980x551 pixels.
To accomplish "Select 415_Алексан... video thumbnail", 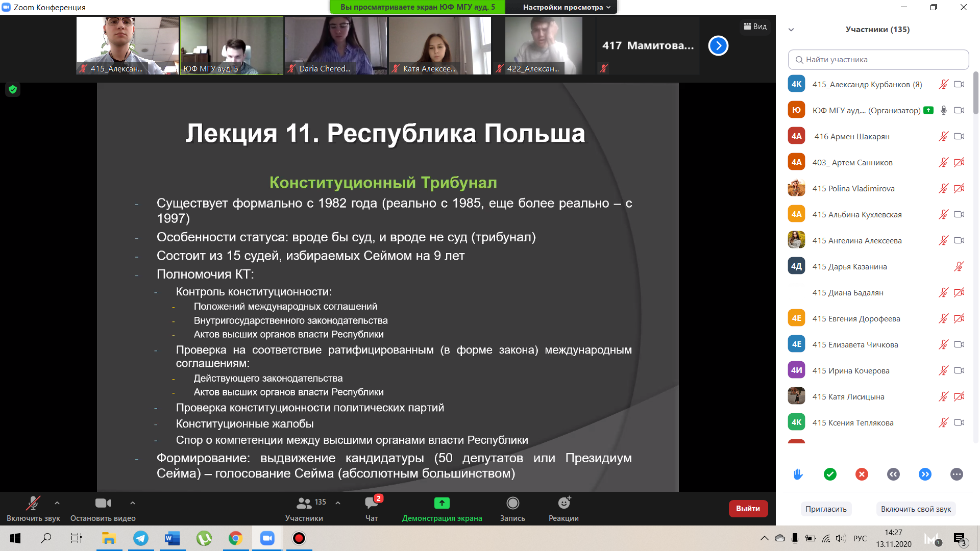I will (128, 45).
